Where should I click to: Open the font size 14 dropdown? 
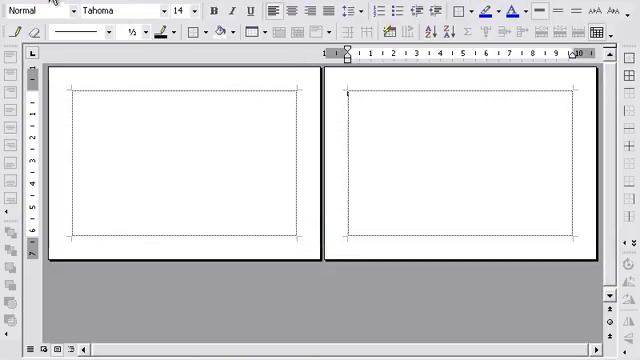(195, 11)
